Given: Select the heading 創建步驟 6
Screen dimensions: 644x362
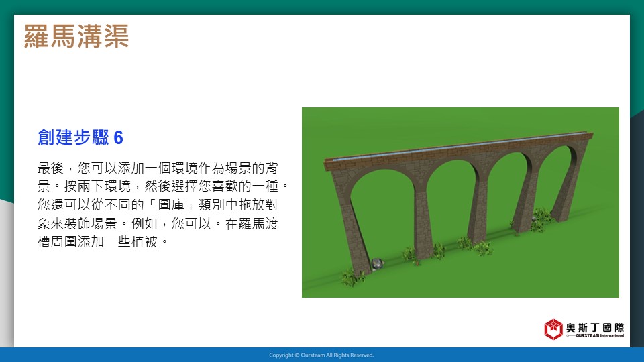Looking at the screenshot, I should tap(80, 137).
